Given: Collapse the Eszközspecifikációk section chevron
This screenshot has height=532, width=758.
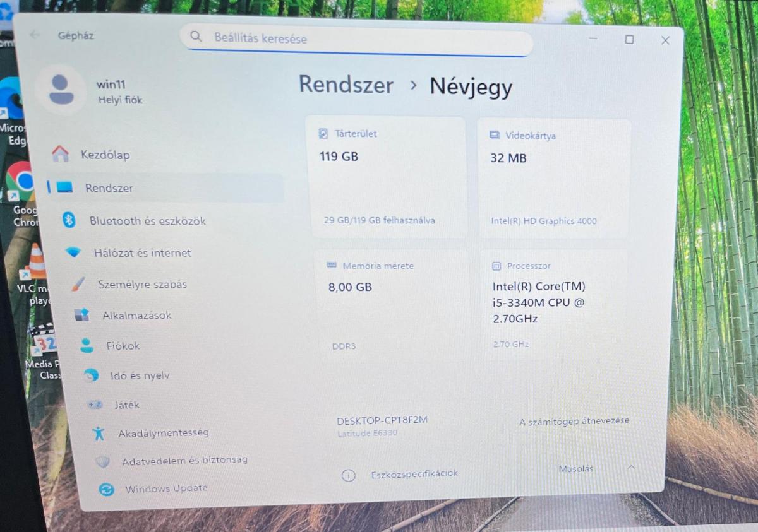Looking at the screenshot, I should [630, 467].
